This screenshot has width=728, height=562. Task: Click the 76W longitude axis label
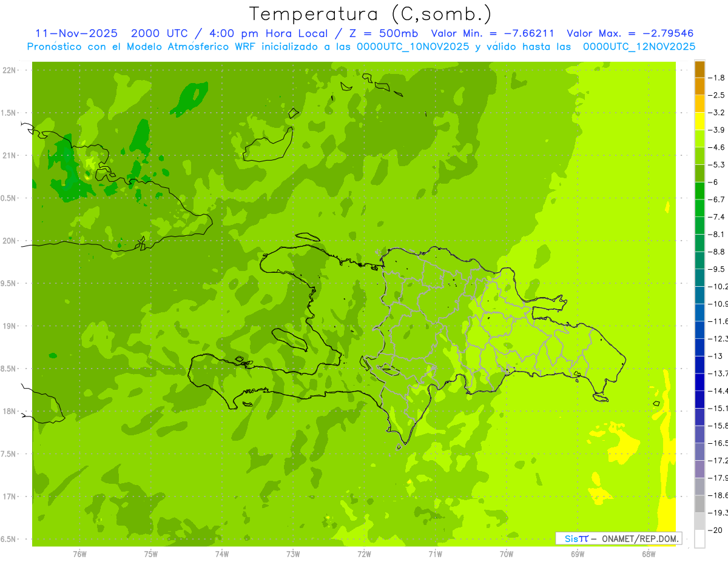79,554
